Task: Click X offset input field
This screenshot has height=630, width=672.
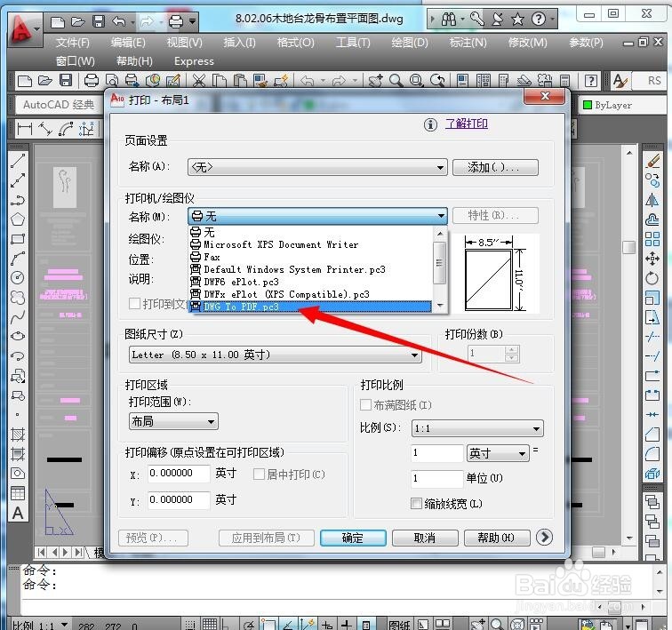Action: click(179, 474)
